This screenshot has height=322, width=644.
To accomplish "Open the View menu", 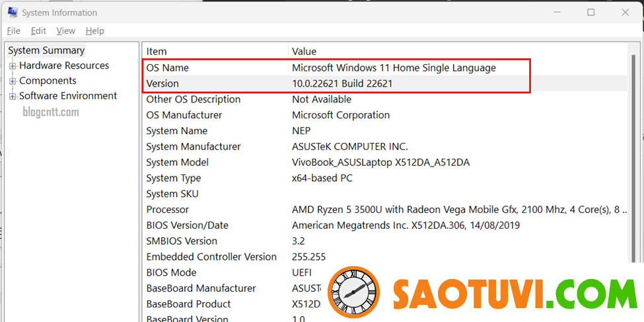I will 65,31.
